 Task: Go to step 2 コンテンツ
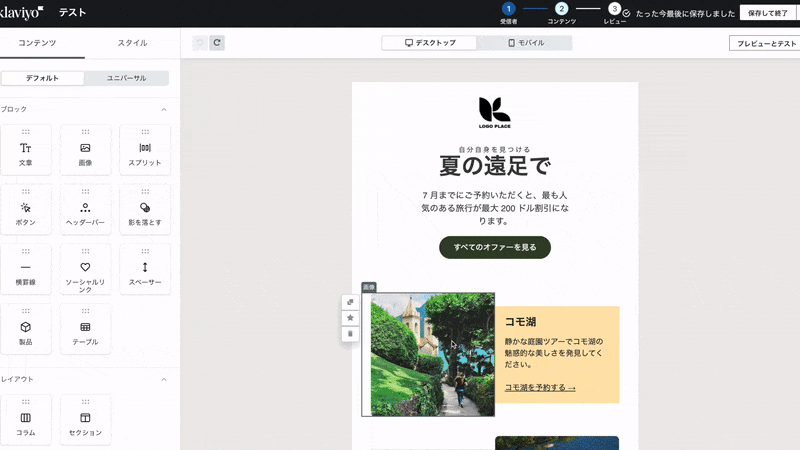tap(562, 13)
